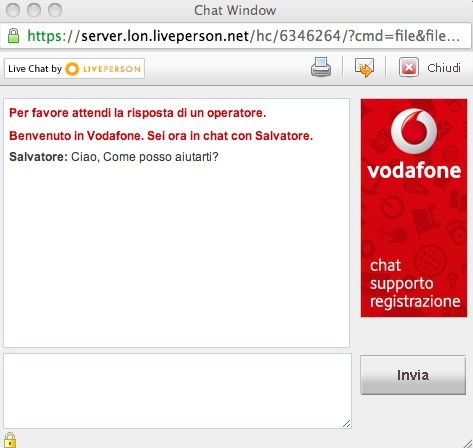
Task: Click the green padlock in address bar
Action: click(x=13, y=35)
